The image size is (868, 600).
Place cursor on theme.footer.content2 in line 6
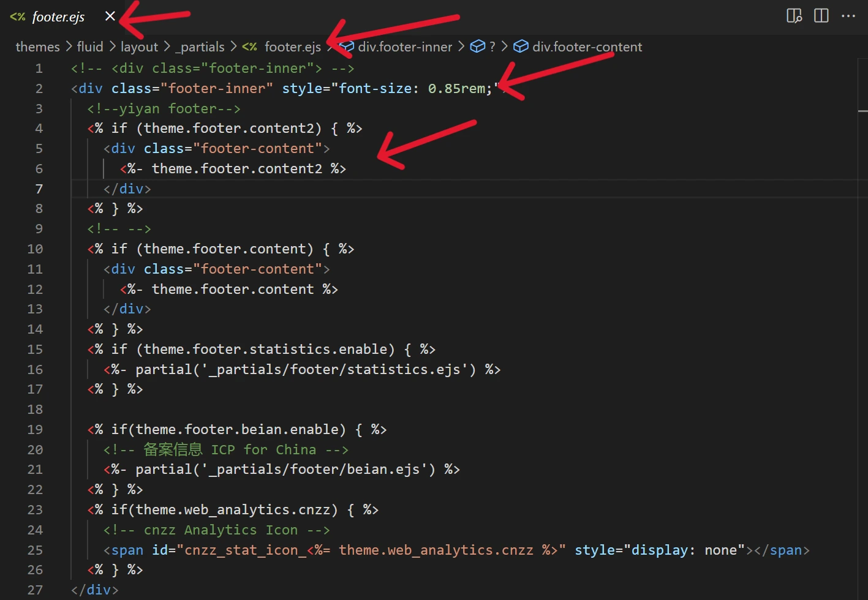click(236, 168)
